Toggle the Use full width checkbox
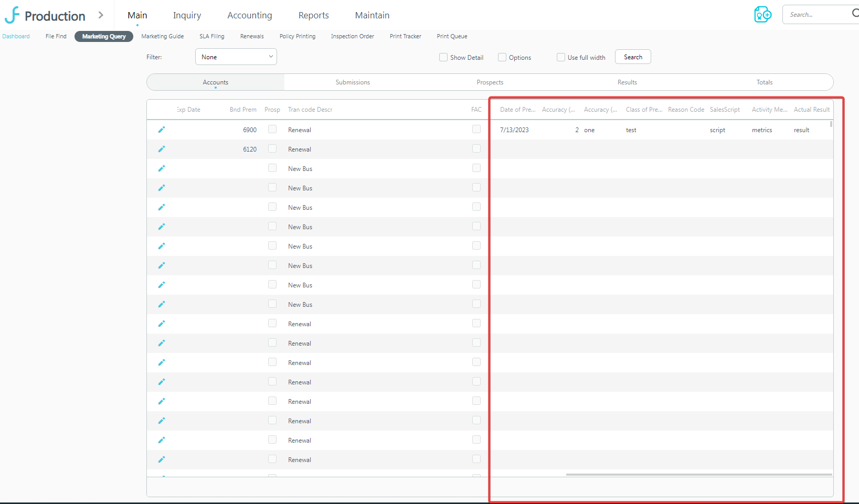 click(x=561, y=57)
